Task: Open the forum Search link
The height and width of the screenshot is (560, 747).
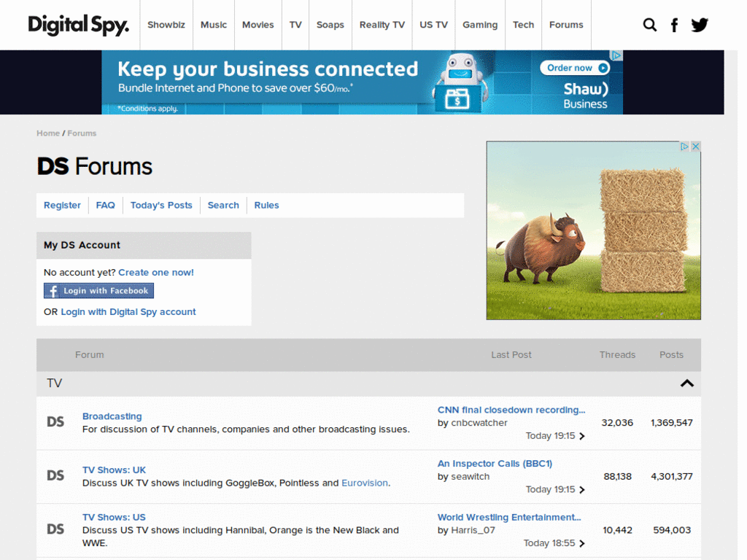Action: (x=223, y=205)
